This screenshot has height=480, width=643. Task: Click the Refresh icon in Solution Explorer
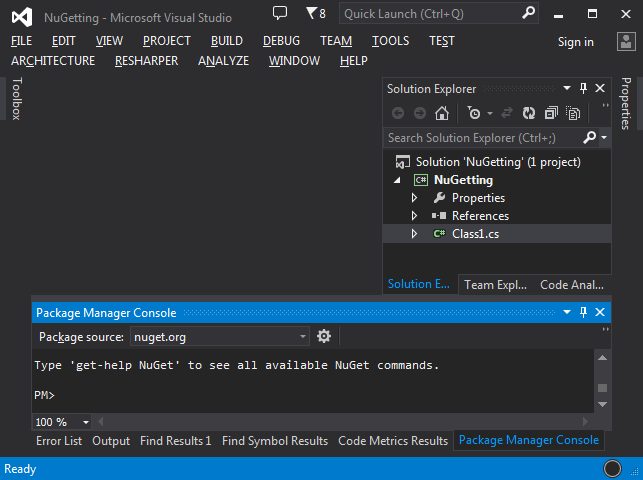pyautogui.click(x=529, y=113)
